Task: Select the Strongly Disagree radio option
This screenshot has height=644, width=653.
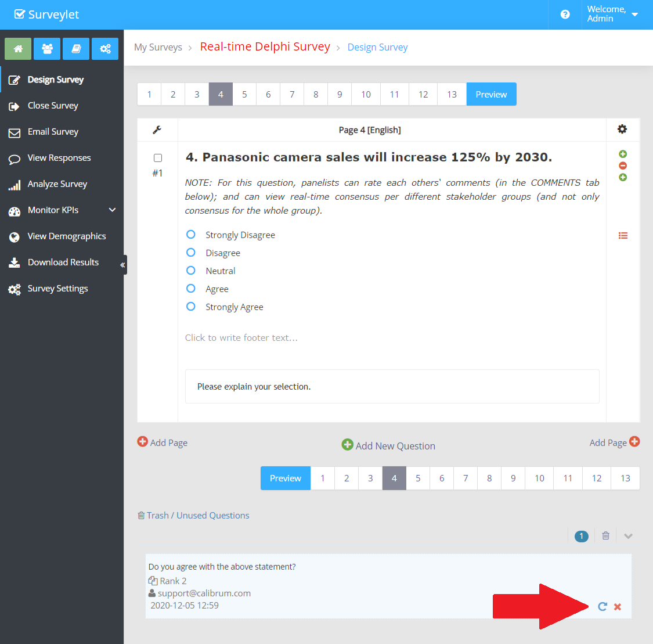Action: [191, 235]
